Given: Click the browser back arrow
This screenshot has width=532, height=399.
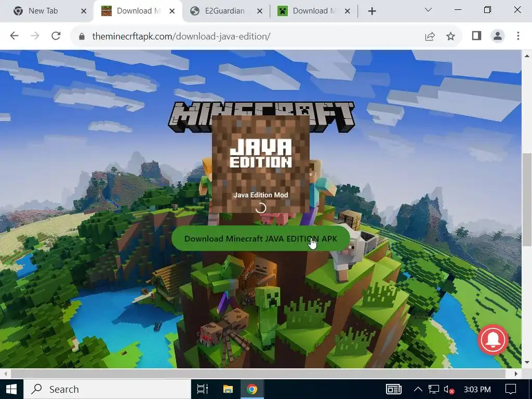Looking at the screenshot, I should pos(14,36).
